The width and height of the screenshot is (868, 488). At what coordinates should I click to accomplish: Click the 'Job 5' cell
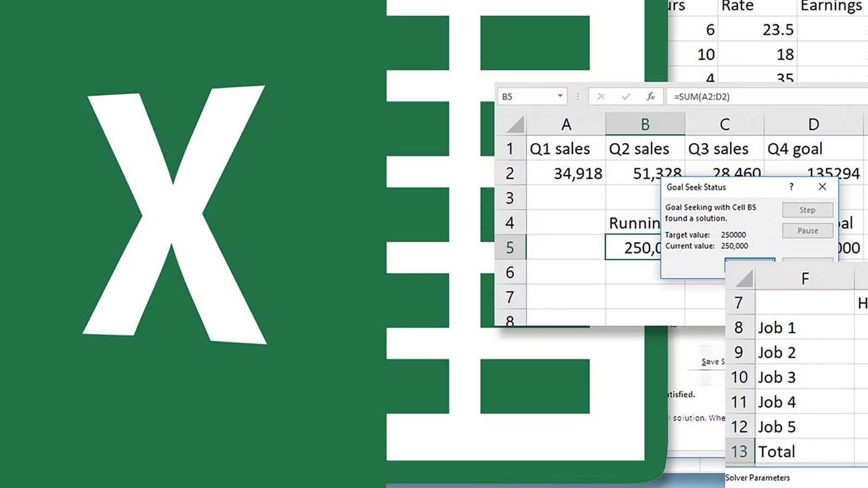coord(805,427)
